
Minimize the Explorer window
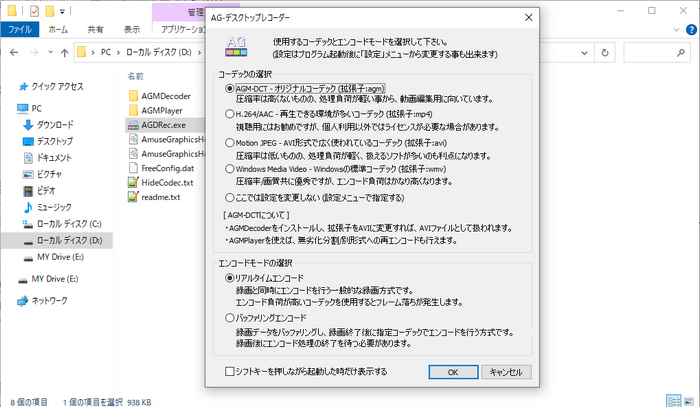click(621, 11)
